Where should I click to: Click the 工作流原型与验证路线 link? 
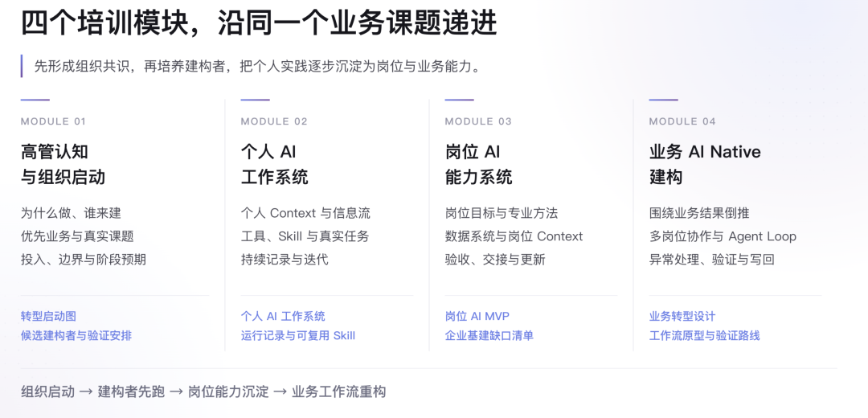pyautogui.click(x=704, y=335)
